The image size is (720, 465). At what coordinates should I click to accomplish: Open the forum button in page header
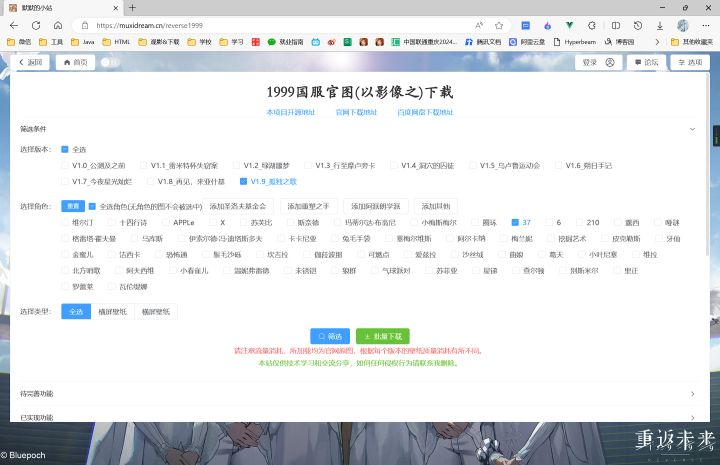click(x=647, y=62)
